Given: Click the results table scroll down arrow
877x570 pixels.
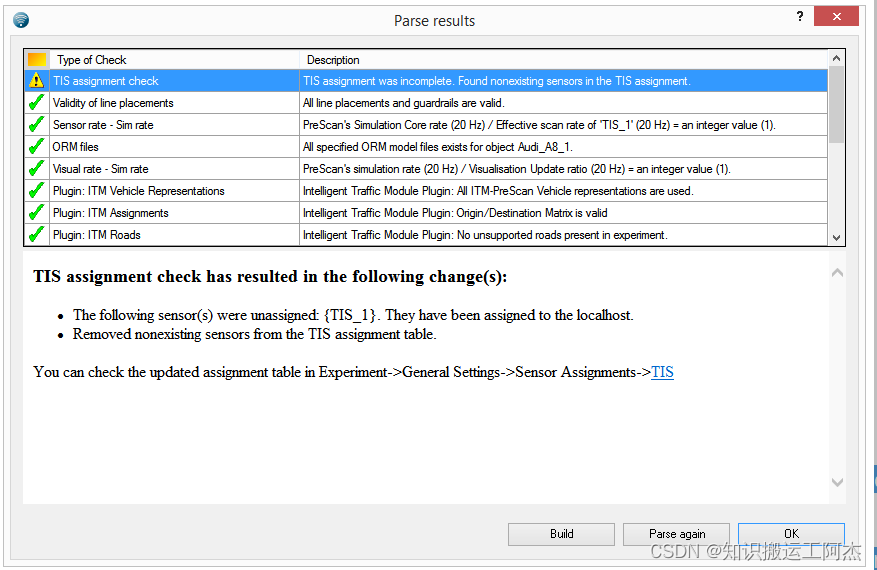Looking at the screenshot, I should [x=836, y=237].
